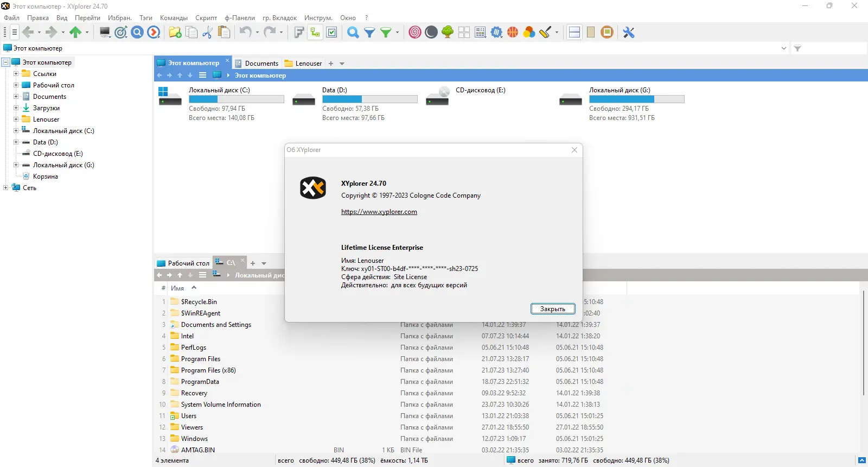Toggle checkbox selection mode in toolbar

[x=331, y=33]
